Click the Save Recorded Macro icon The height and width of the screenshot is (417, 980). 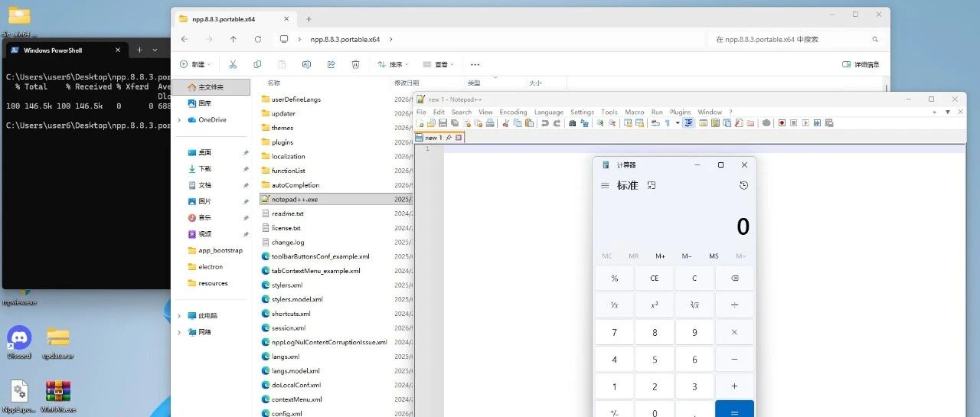(828, 122)
